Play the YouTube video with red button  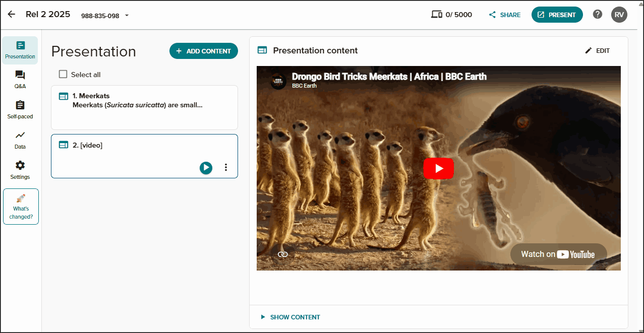pyautogui.click(x=438, y=168)
